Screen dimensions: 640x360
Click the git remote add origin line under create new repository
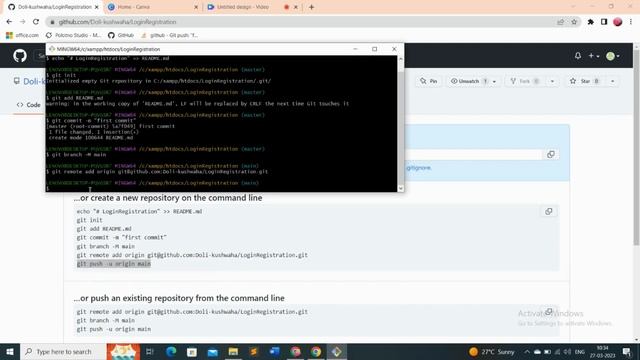(192, 255)
